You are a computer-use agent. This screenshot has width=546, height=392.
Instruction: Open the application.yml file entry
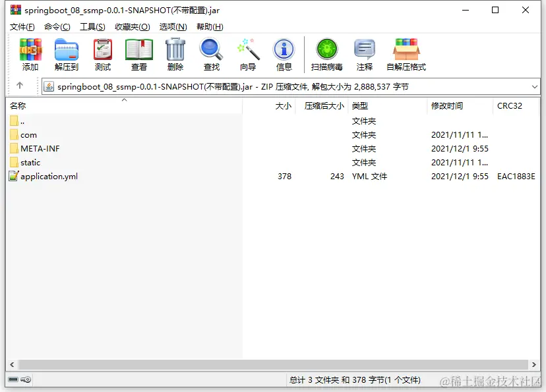pyautogui.click(x=47, y=176)
